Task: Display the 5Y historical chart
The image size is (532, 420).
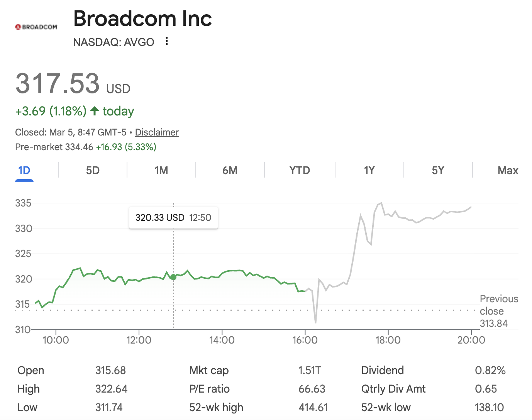Action: coord(438,170)
